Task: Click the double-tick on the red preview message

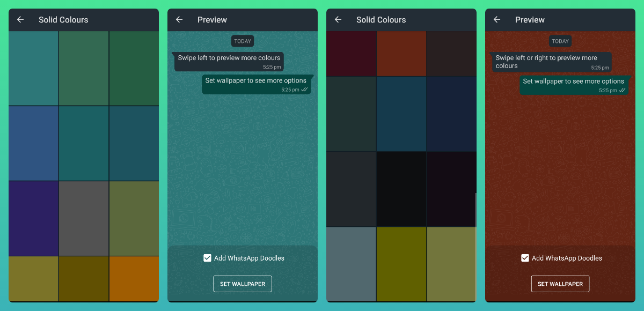Action: [x=622, y=90]
